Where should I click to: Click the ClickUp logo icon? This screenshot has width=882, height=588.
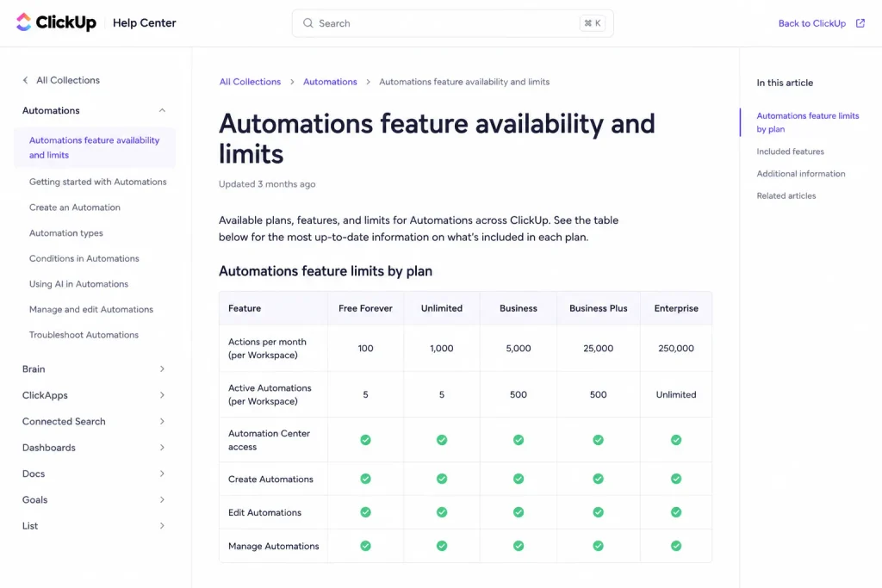pos(23,22)
